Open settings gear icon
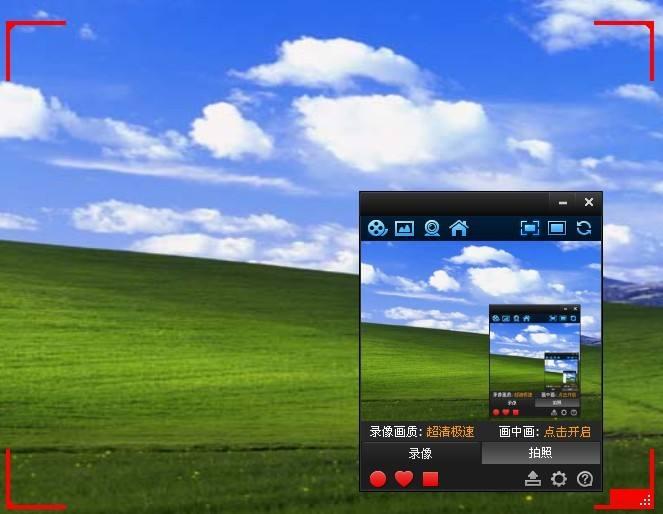 coord(559,479)
